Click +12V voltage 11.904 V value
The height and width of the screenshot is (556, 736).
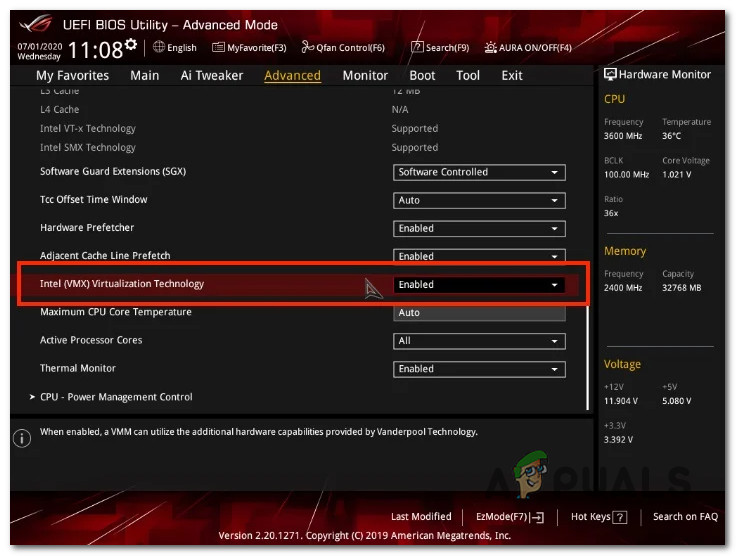[621, 401]
